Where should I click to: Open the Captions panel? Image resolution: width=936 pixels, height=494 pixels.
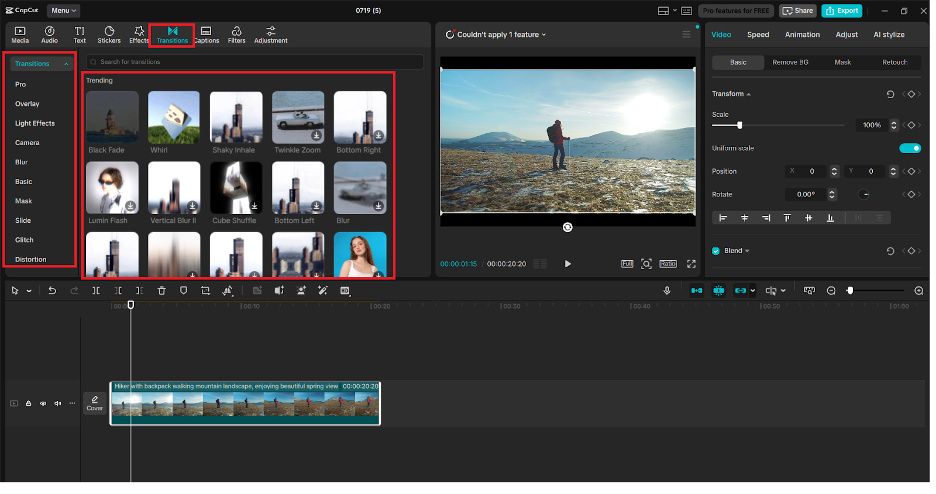coord(207,35)
